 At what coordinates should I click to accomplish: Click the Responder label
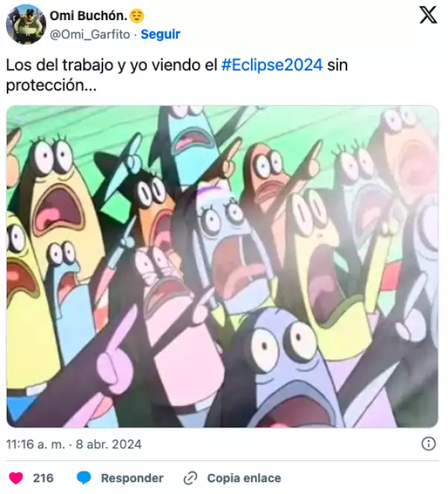(x=132, y=478)
